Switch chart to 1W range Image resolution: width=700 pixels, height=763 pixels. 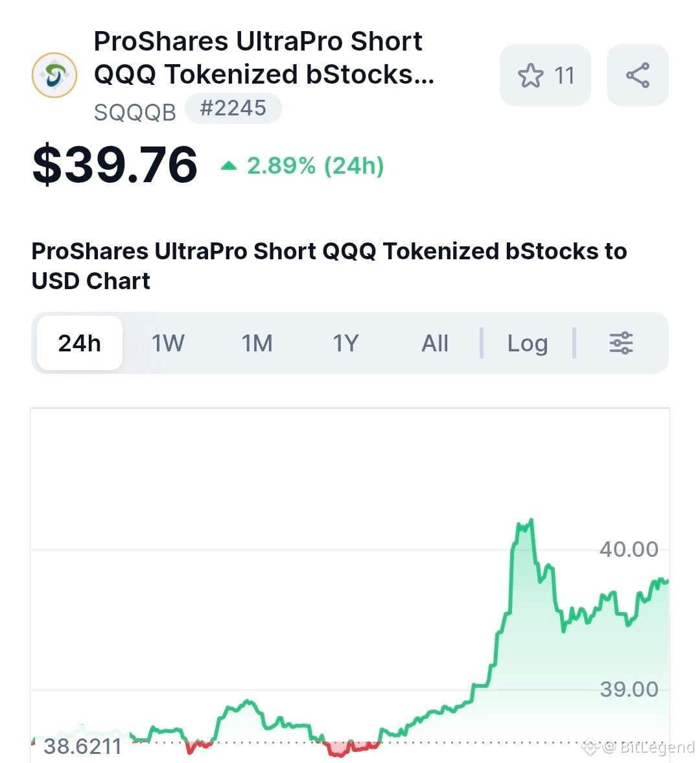point(168,343)
